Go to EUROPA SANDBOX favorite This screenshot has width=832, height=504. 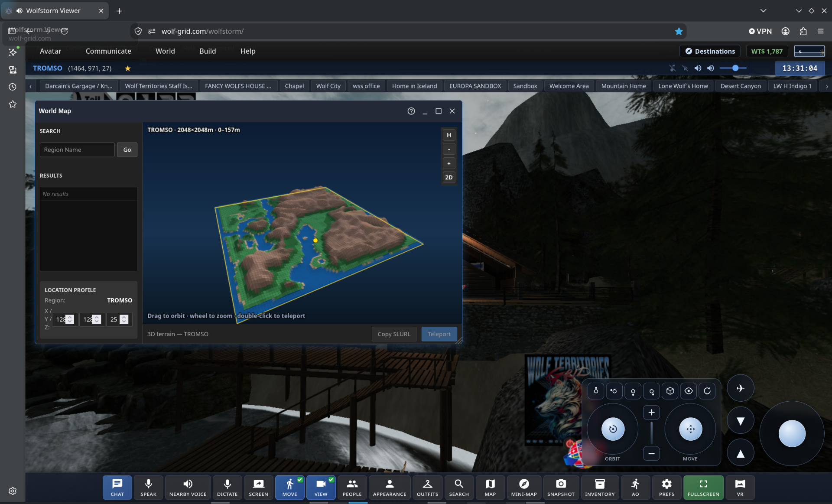[475, 86]
